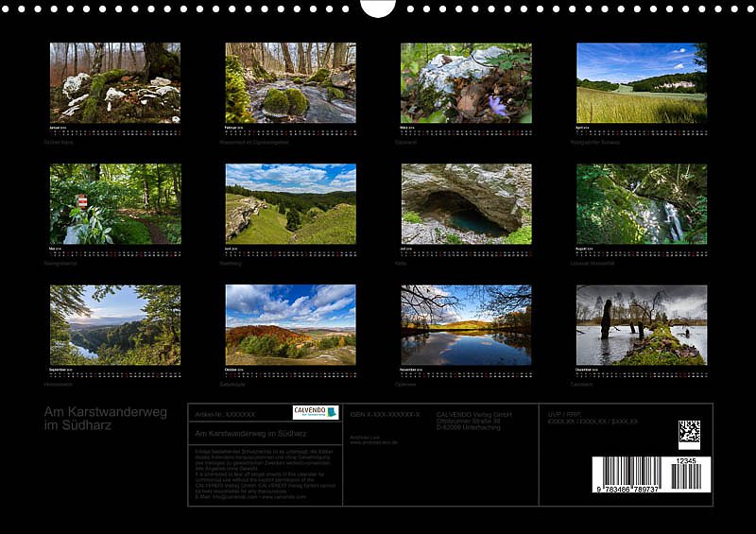
Task: View the July rock cave photo
Action: point(466,204)
